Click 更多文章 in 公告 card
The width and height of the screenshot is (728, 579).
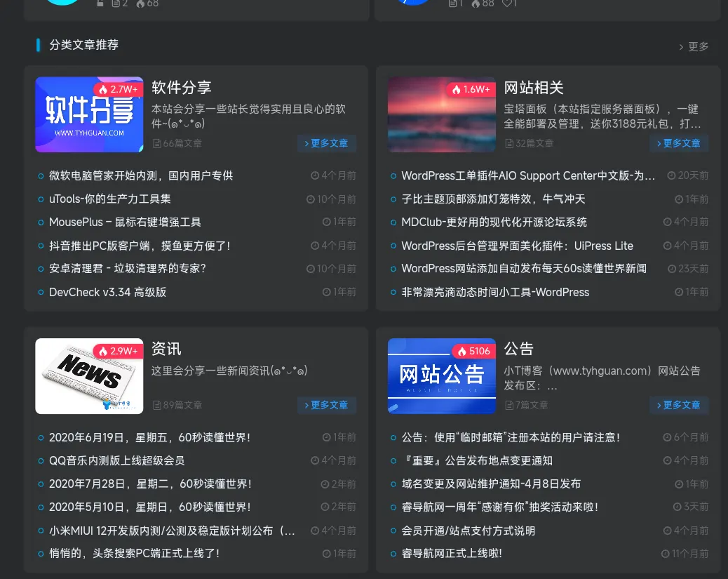pyautogui.click(x=679, y=405)
